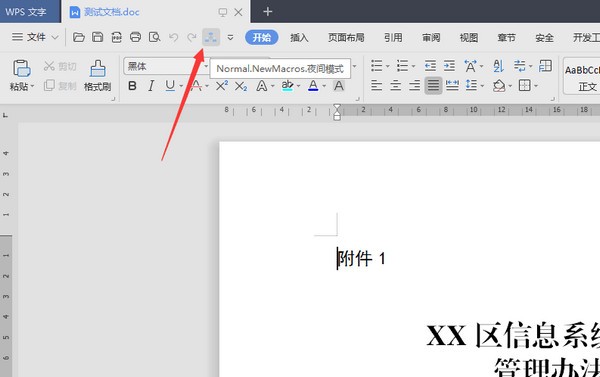This screenshot has width=600, height=377.
Task: Toggle italic formatting
Action: 152,86
